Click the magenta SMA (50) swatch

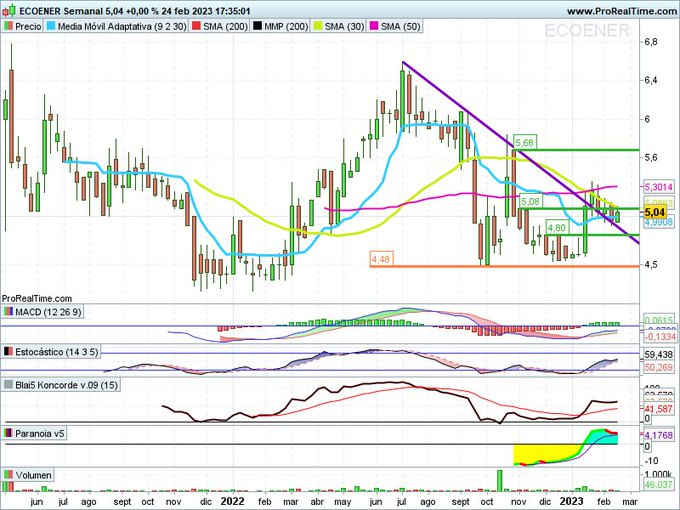374,26
